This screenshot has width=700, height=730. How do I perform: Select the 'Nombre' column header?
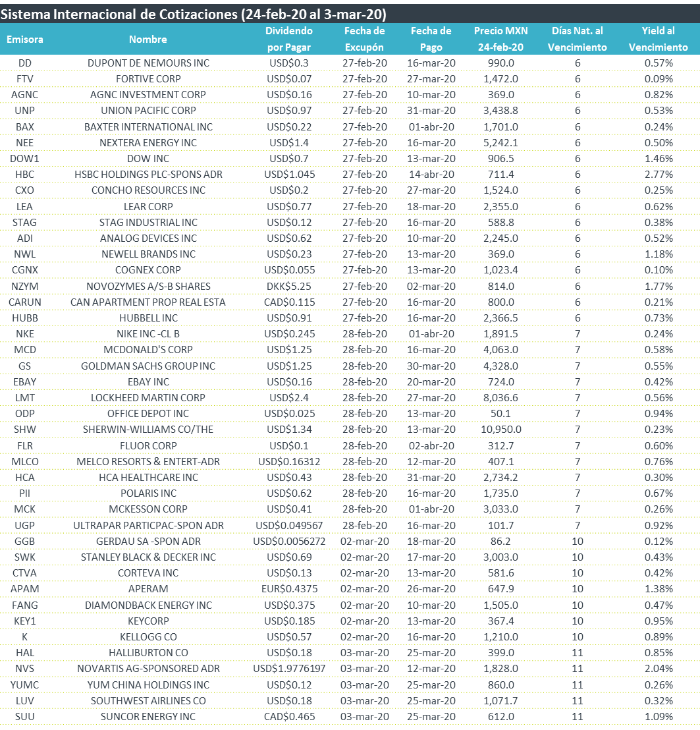click(148, 39)
